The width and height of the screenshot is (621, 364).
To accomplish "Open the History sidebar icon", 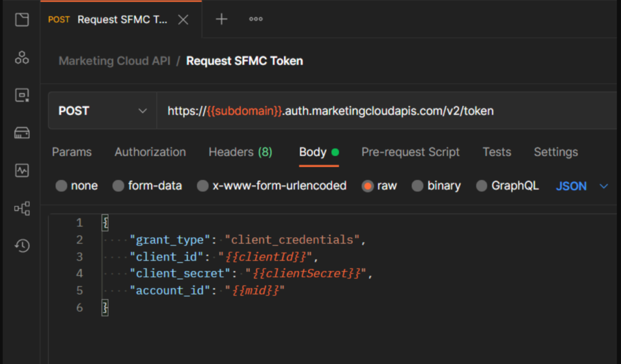I will click(x=22, y=245).
